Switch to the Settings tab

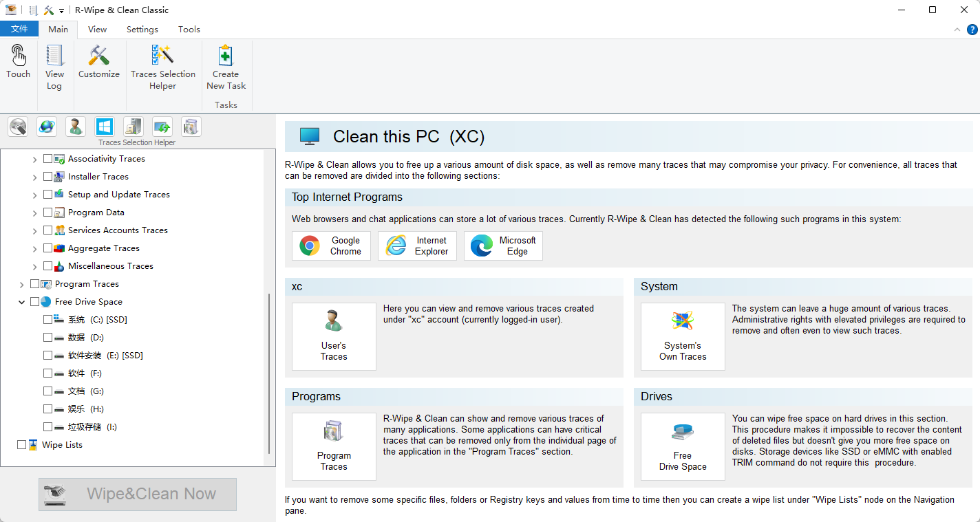click(x=142, y=30)
